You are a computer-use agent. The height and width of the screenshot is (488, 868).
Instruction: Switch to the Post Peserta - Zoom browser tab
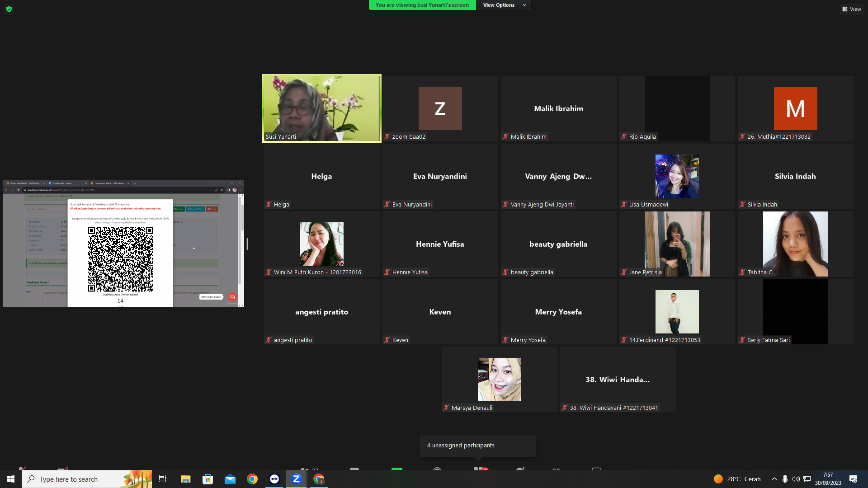click(66, 183)
